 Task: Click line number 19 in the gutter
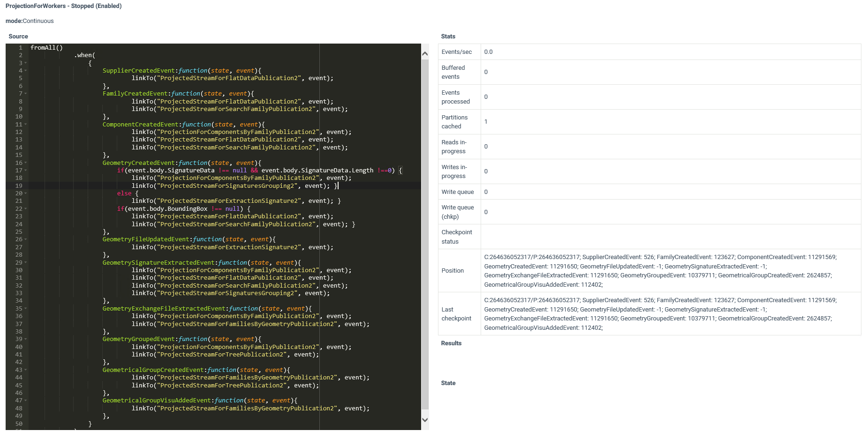19,186
